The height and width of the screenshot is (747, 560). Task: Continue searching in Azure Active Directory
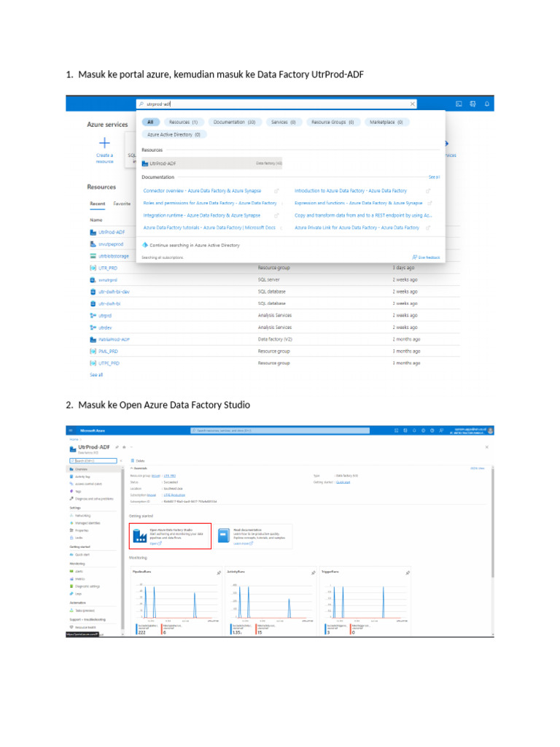pyautogui.click(x=194, y=245)
